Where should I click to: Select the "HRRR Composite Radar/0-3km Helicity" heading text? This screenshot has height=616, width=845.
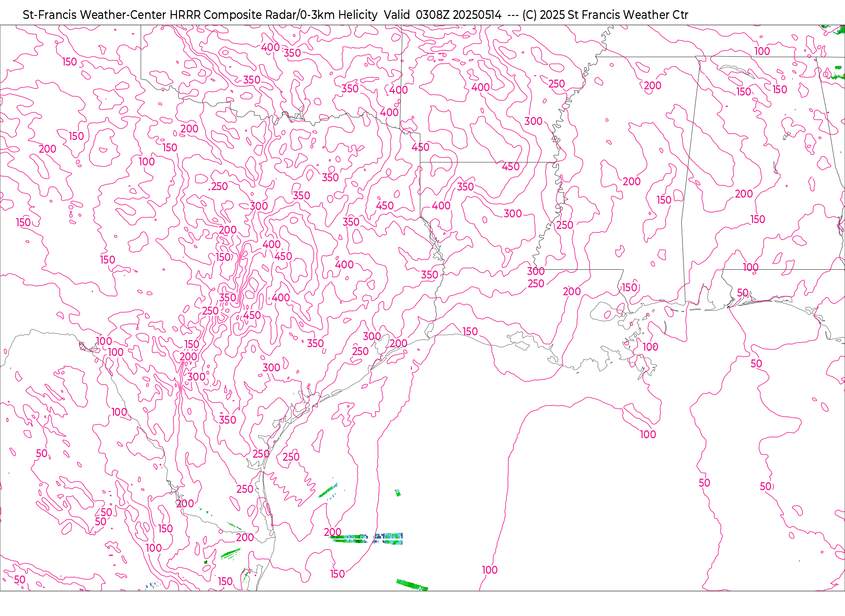pyautogui.click(x=273, y=15)
